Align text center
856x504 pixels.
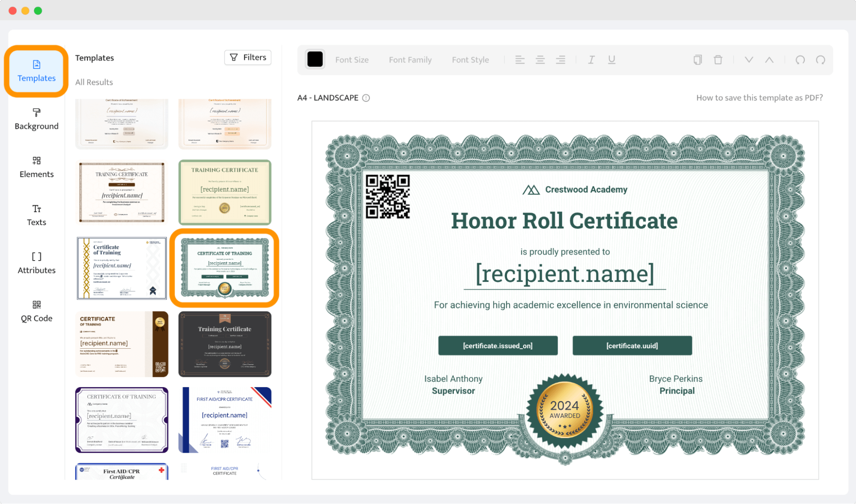coord(540,60)
